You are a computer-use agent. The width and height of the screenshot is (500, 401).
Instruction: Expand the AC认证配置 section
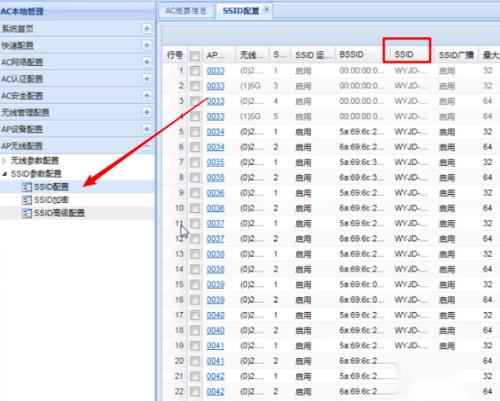tap(146, 79)
